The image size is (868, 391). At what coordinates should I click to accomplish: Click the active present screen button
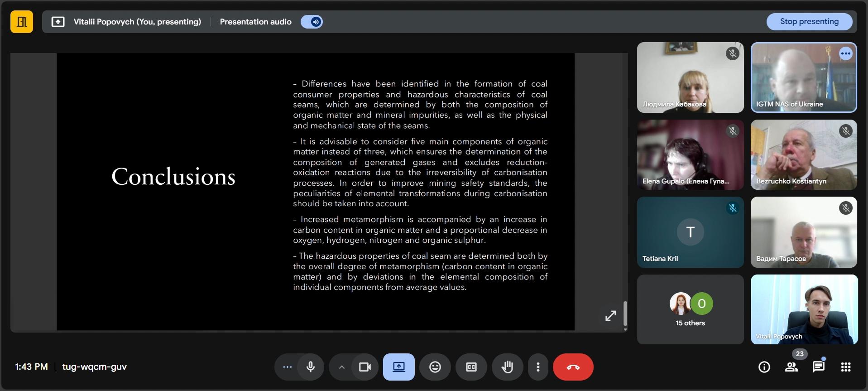tap(398, 367)
